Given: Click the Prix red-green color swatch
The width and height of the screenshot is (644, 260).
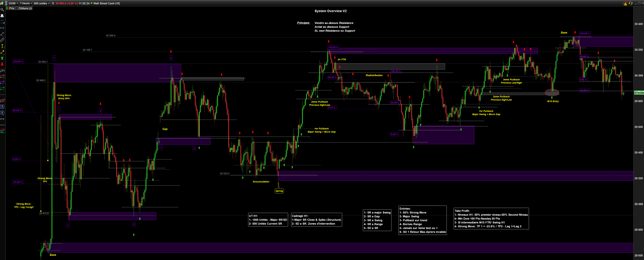Looking at the screenshot, I should (x=8, y=8).
